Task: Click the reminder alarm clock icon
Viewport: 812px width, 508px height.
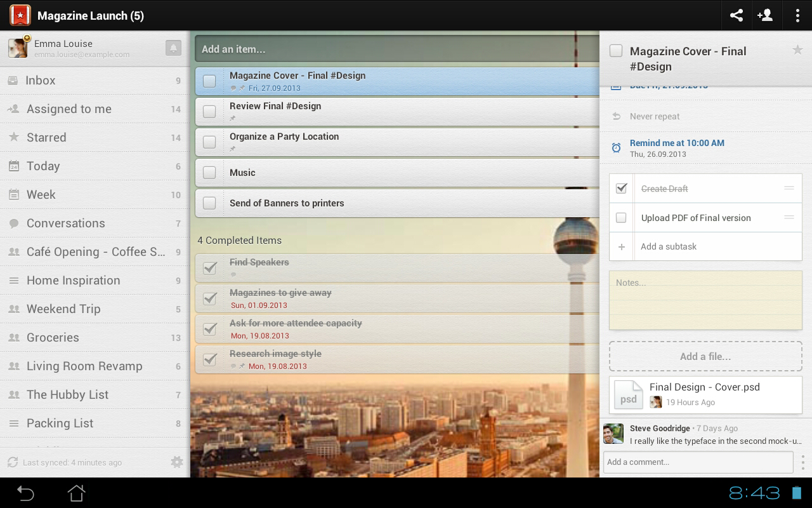Action: tap(615, 147)
